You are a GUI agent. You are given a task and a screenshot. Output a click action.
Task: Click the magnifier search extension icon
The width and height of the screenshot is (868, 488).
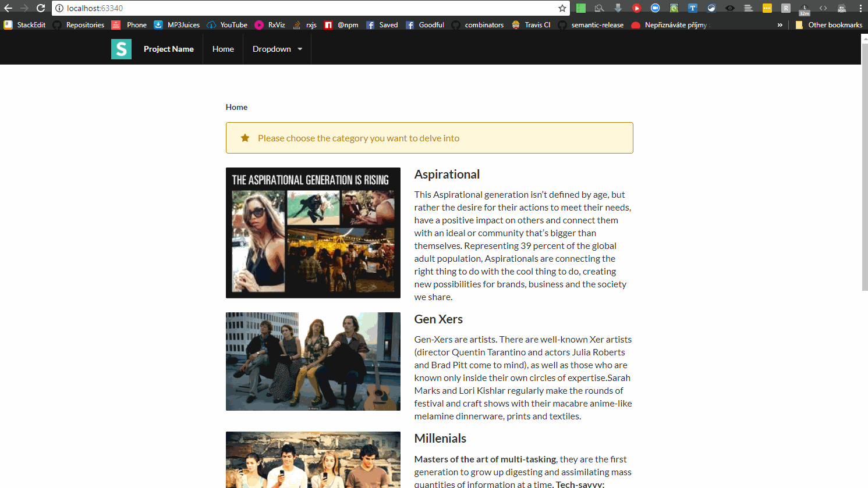pyautogui.click(x=600, y=8)
